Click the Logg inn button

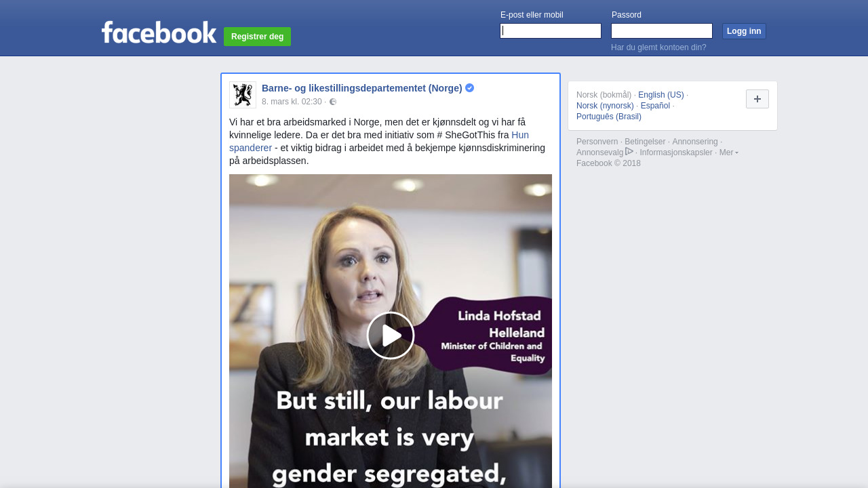(744, 31)
